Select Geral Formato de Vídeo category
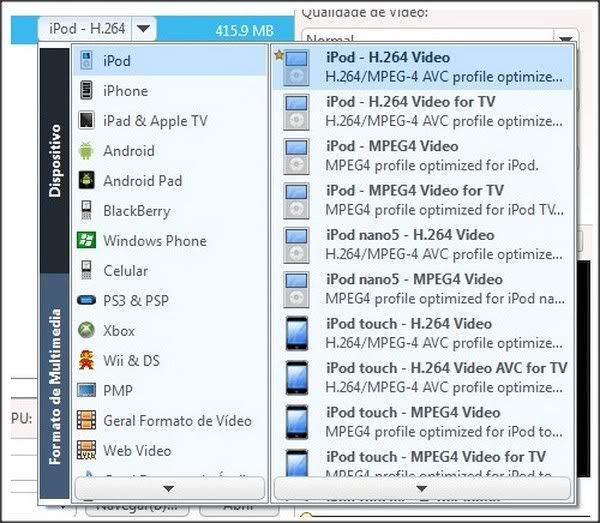The image size is (600, 523). [x=170, y=420]
